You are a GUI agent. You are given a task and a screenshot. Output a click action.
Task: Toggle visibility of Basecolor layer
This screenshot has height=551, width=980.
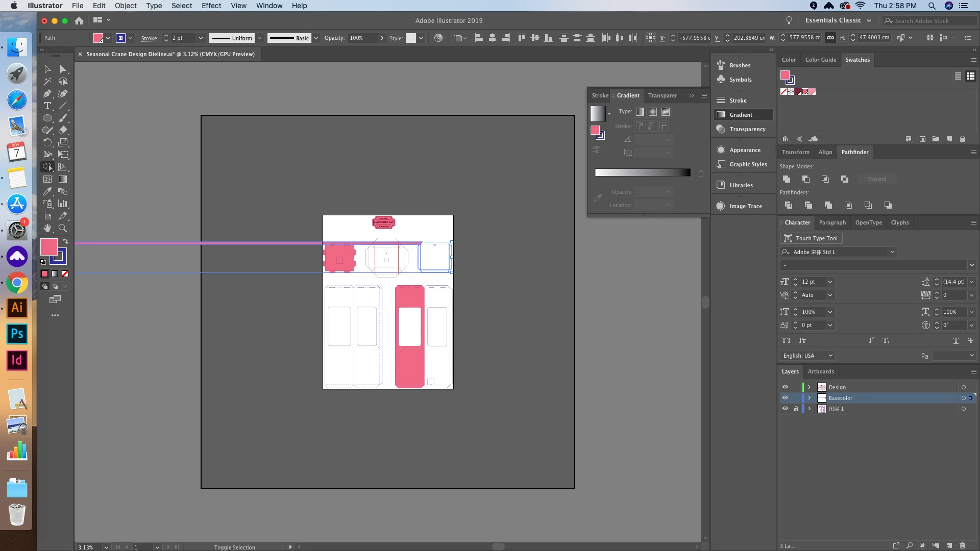[785, 398]
